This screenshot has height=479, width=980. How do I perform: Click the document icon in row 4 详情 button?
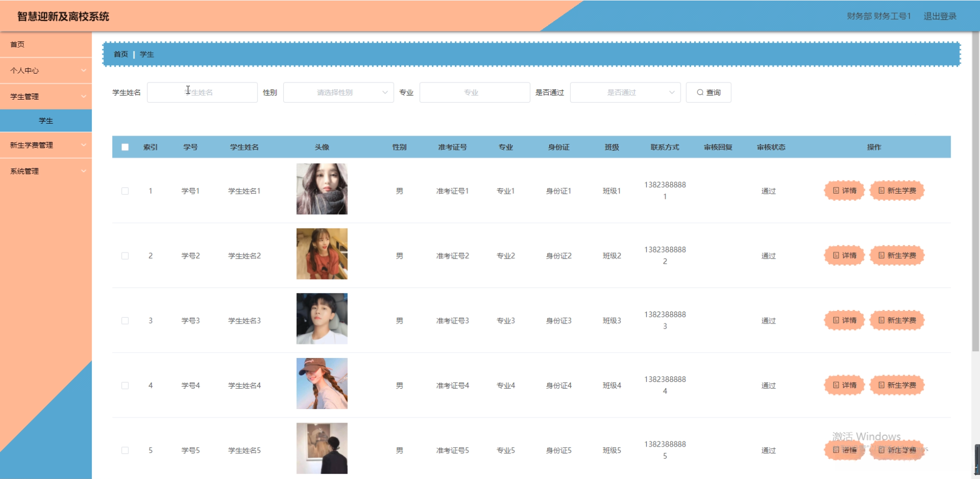[836, 385]
